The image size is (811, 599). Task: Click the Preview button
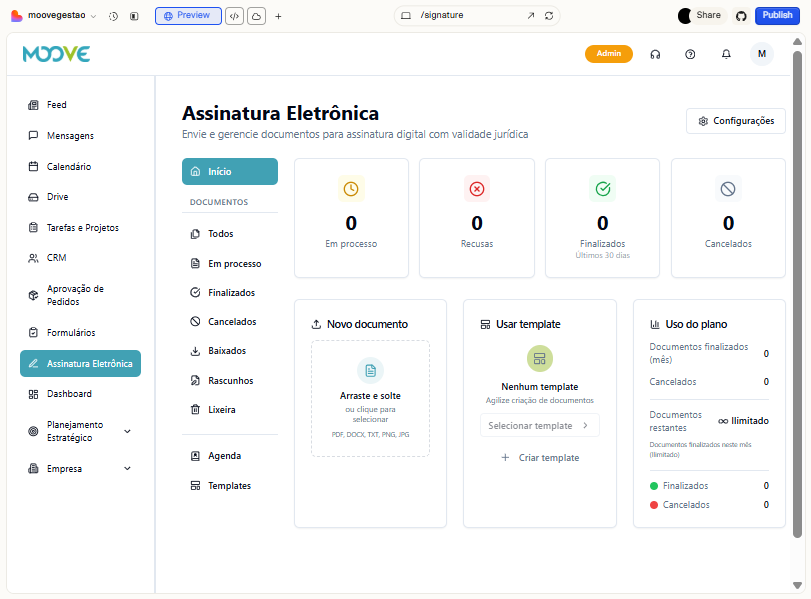(x=188, y=16)
